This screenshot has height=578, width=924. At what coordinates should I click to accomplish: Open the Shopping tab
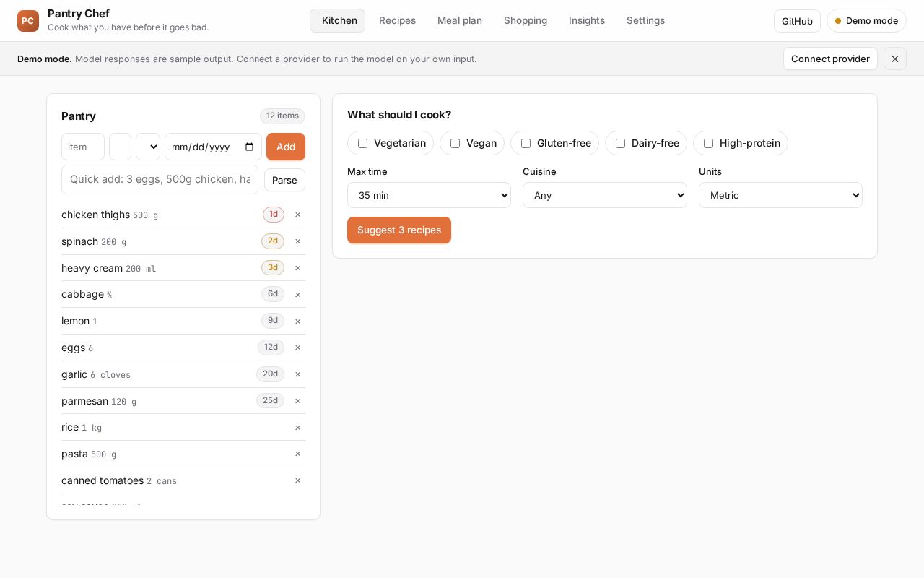tap(526, 20)
